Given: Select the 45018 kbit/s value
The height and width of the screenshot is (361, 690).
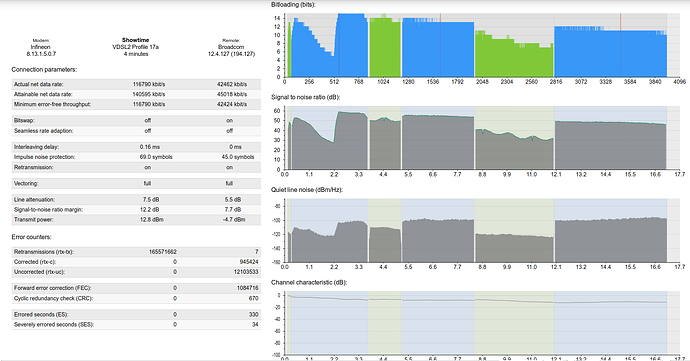Looking at the screenshot, I should click(x=232, y=94).
